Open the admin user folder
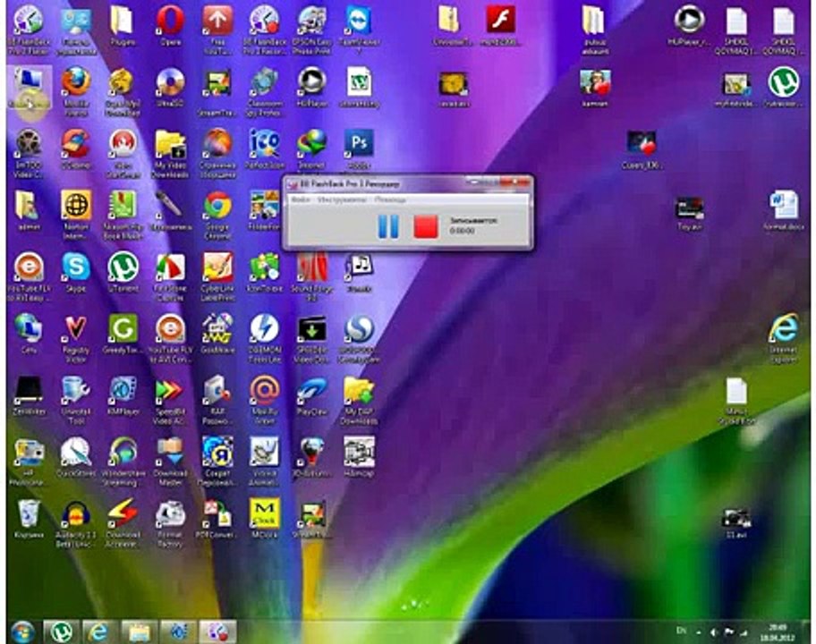This screenshot has width=816, height=644. pos(29,211)
